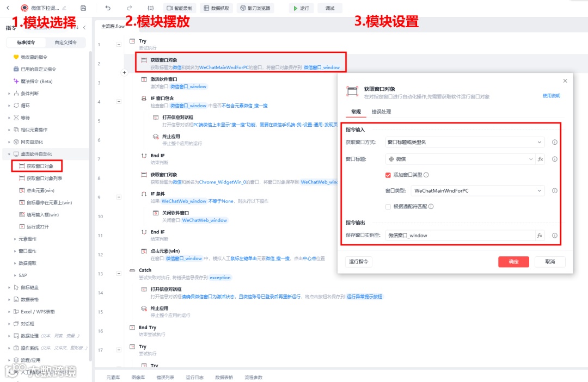
Task: Open the 窗口类型 dropdown
Action: pos(478,190)
